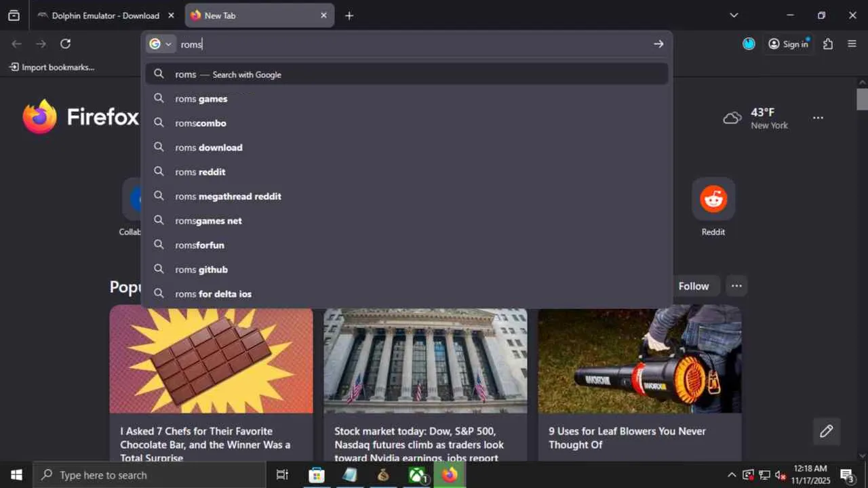This screenshot has width=868, height=488.
Task: List all tabs using the chevron
Action: tap(734, 16)
